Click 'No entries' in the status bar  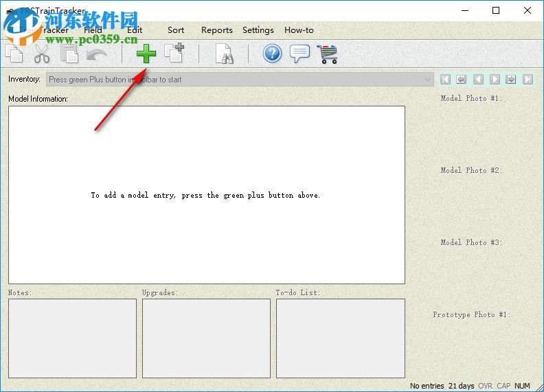(427, 386)
